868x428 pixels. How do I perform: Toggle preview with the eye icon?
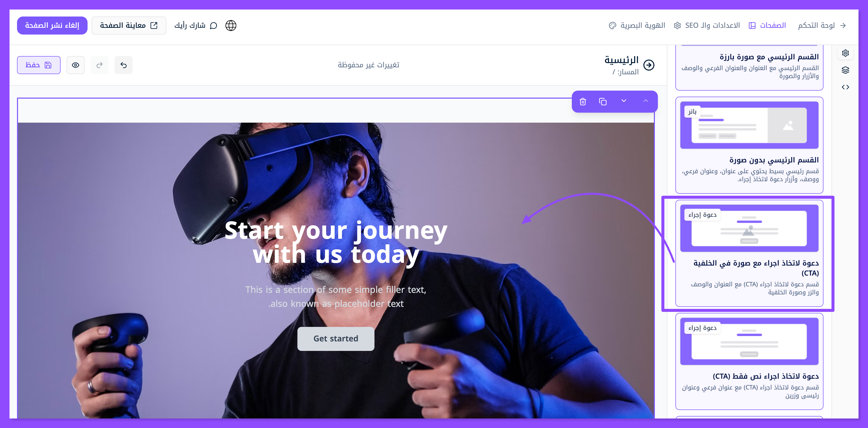pyautogui.click(x=76, y=65)
